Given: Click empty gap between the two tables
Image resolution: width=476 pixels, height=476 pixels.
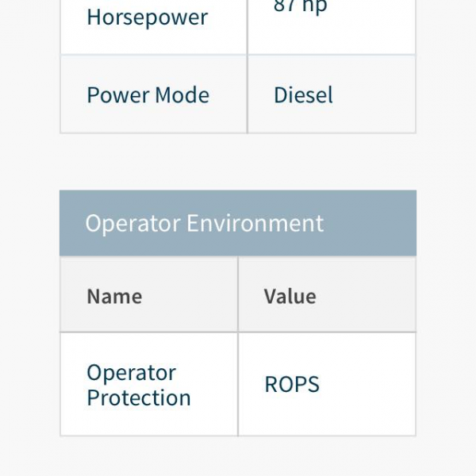Looking at the screenshot, I should coord(238,162).
